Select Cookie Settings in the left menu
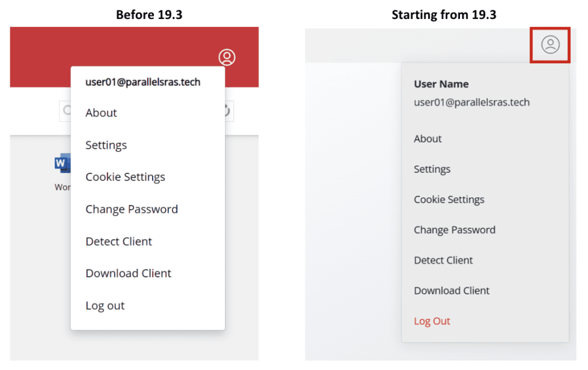This screenshot has height=370, width=588. click(x=125, y=177)
